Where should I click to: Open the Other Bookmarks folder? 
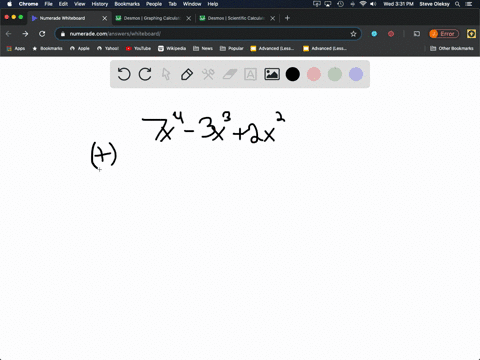(452, 48)
